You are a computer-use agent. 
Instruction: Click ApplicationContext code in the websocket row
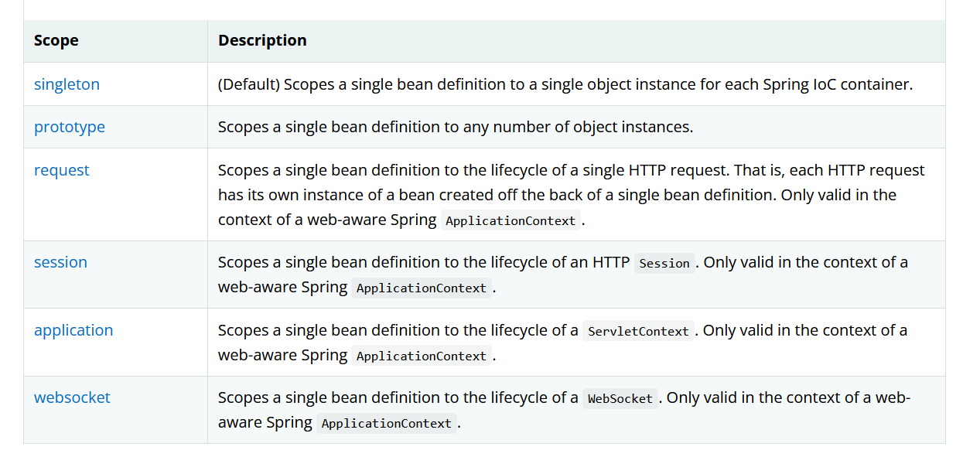click(x=386, y=424)
